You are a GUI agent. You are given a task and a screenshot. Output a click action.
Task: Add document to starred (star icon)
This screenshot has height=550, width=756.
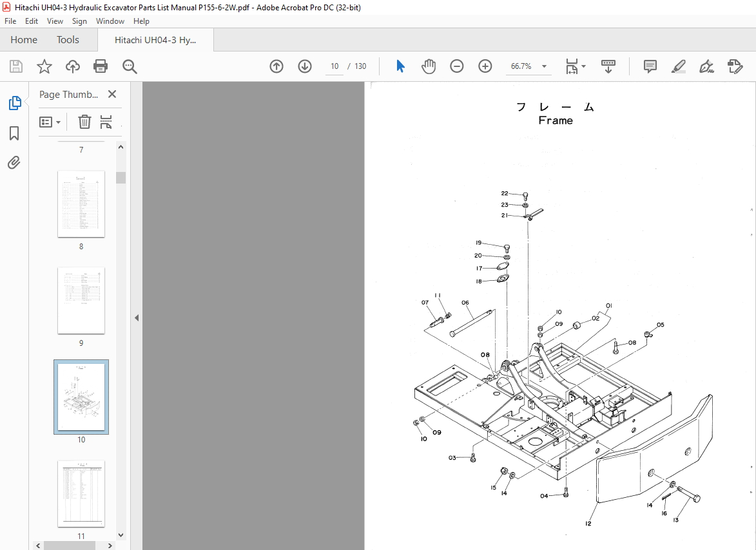pyautogui.click(x=44, y=66)
